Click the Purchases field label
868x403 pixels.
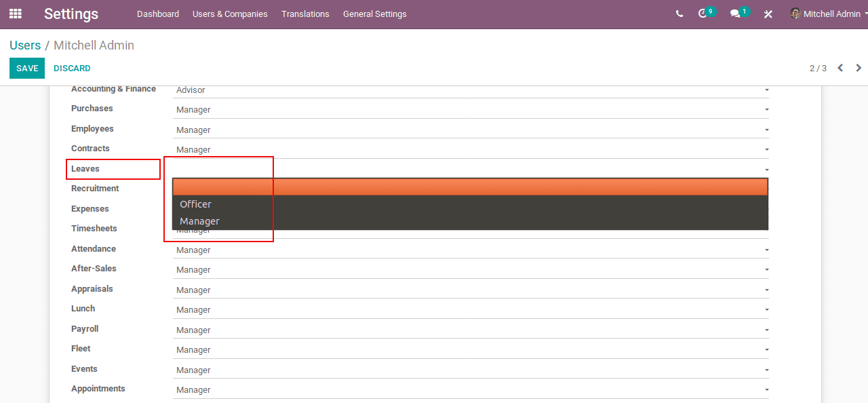tap(92, 109)
